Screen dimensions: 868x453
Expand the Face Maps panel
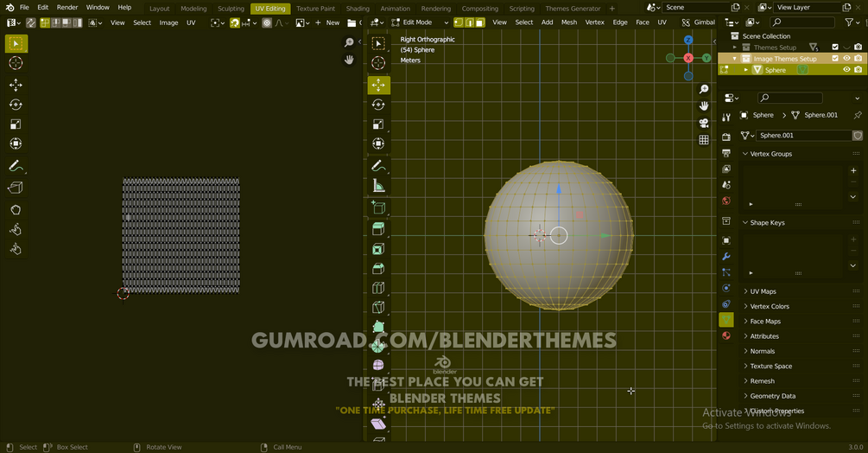click(765, 322)
